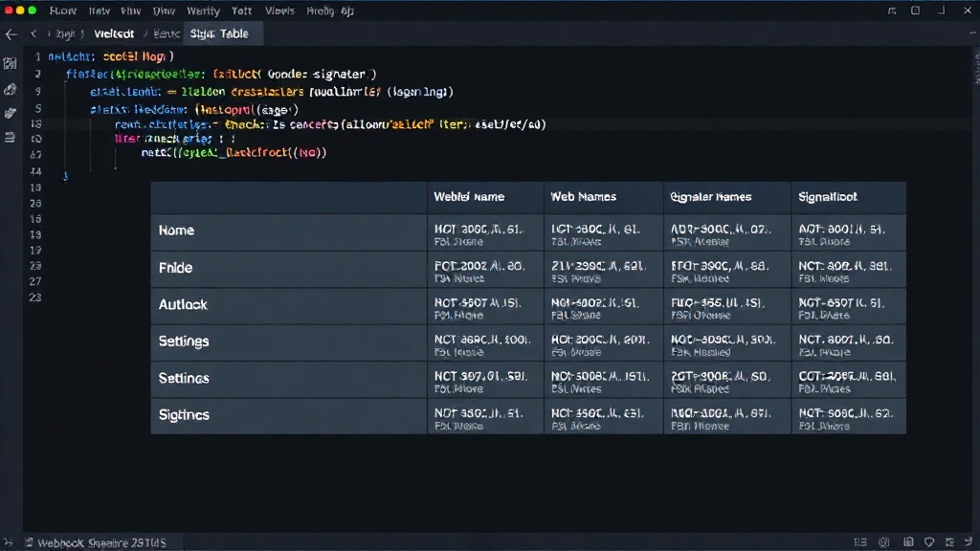Open the Yatt menu in the menu bar
Viewport: 980px width, 551px height.
pyautogui.click(x=241, y=11)
